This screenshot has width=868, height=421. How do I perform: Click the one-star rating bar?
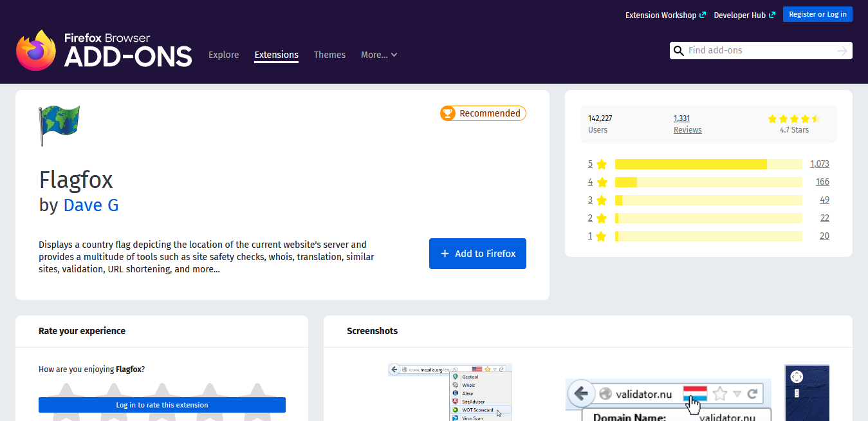click(x=708, y=236)
